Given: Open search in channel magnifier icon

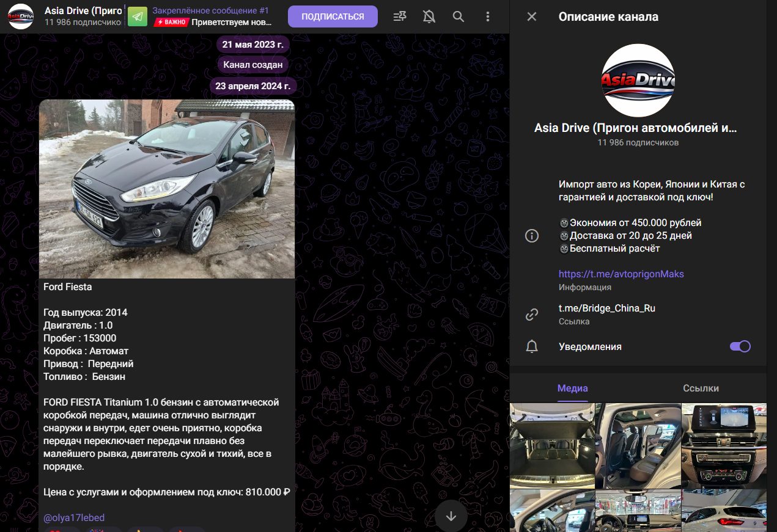Looking at the screenshot, I should [458, 16].
